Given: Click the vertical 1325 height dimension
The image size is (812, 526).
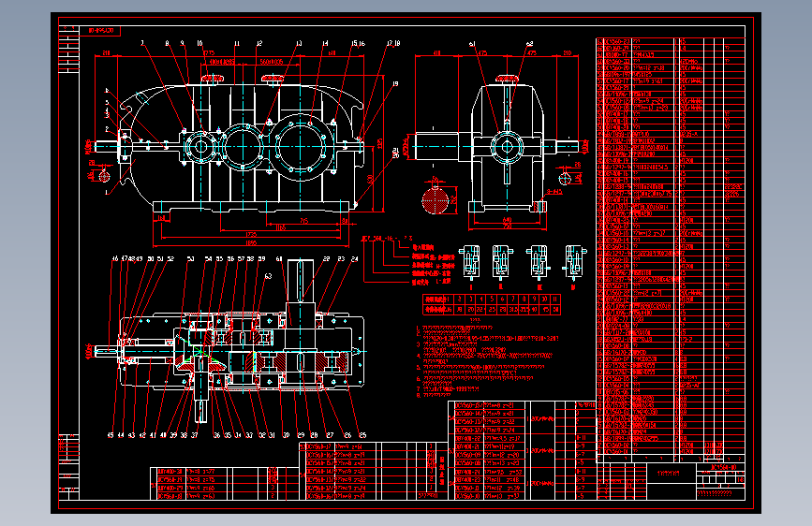Looking at the screenshot, I should pyautogui.click(x=379, y=143).
